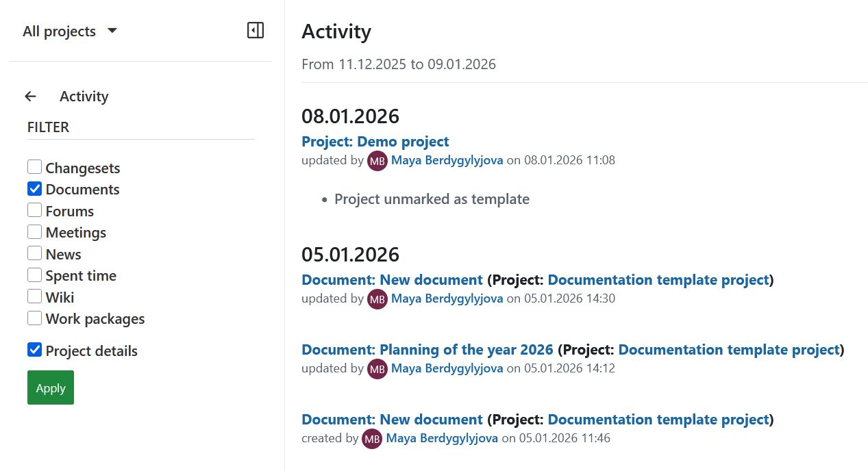Enable the Meetings filter
This screenshot has height=471, width=868.
(34, 231)
